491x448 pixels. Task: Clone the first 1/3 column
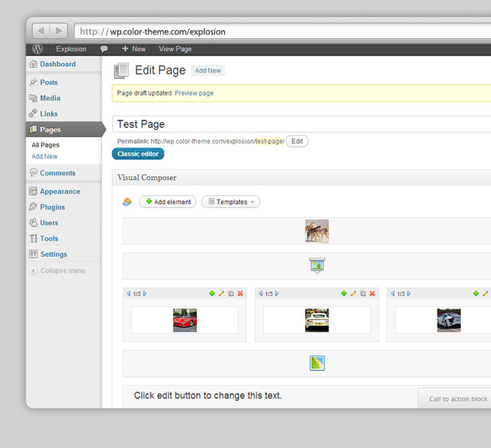pyautogui.click(x=231, y=293)
